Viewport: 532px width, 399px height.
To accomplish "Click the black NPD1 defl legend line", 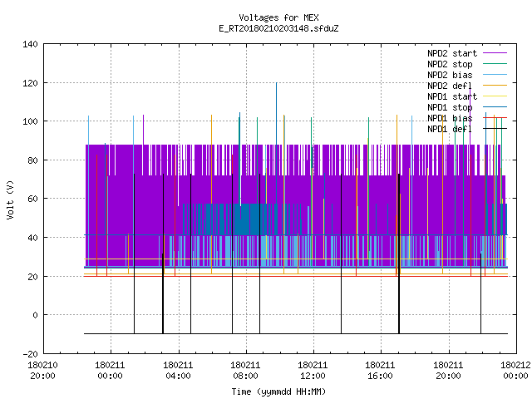I will [x=495, y=129].
